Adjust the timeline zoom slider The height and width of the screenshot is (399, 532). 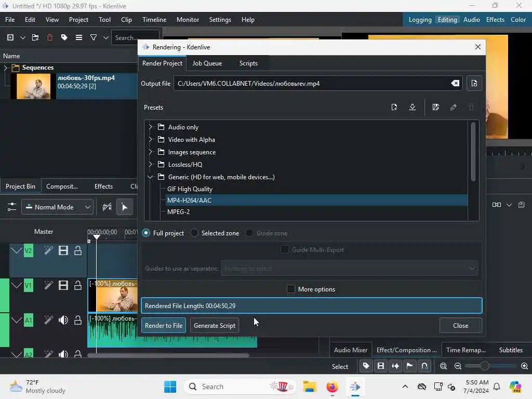pyautogui.click(x=484, y=366)
